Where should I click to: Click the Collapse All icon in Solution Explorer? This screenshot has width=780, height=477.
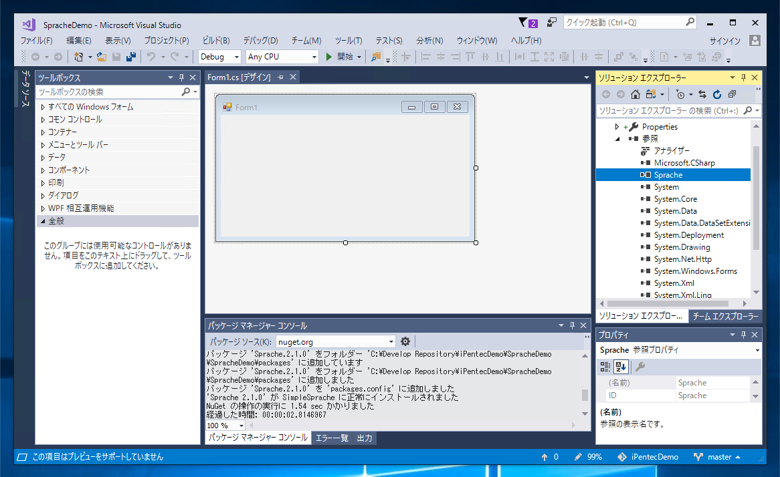732,94
